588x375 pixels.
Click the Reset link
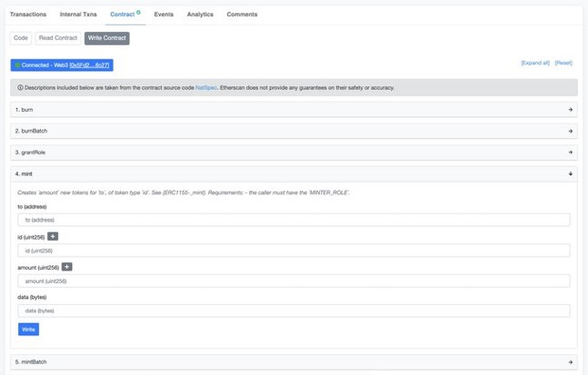pyautogui.click(x=563, y=63)
